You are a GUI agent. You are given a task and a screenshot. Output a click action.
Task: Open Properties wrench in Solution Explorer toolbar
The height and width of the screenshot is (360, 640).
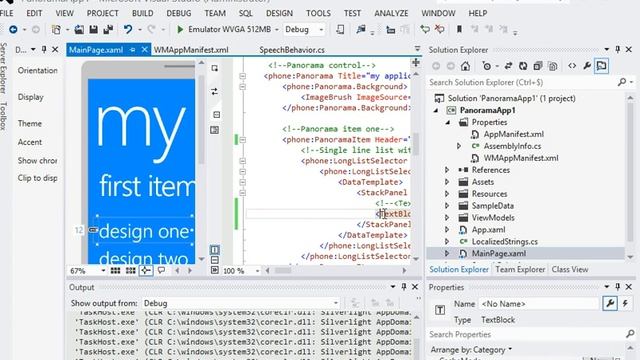click(587, 66)
